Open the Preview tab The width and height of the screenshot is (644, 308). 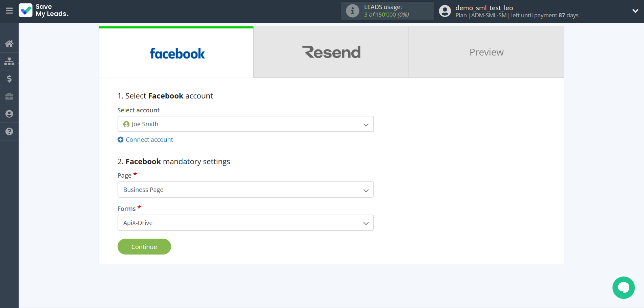pos(486,52)
